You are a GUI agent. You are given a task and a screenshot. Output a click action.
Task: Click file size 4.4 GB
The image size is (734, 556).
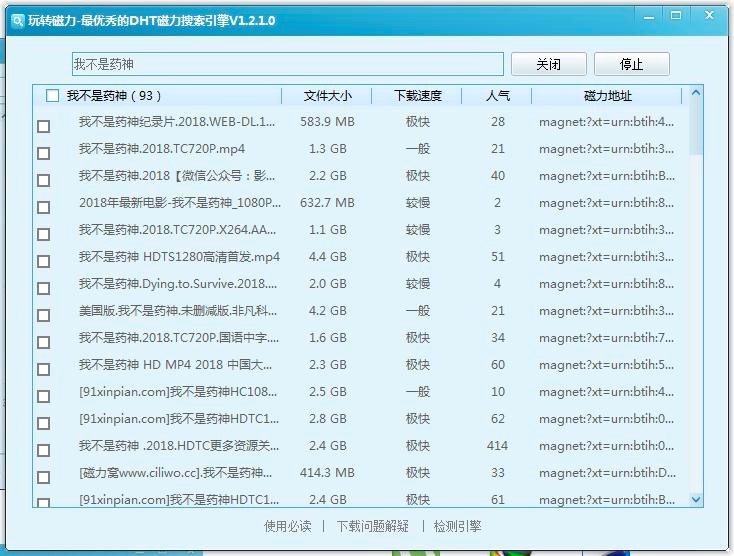[x=328, y=257]
